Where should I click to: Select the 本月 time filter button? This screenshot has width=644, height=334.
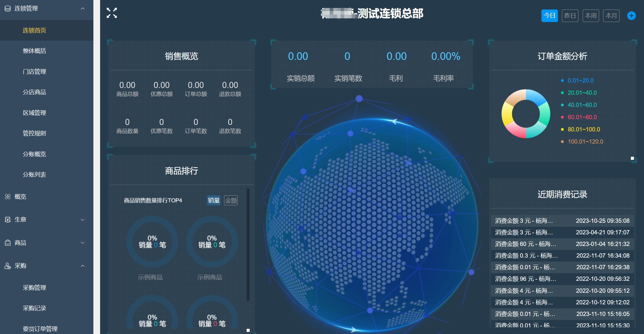tap(611, 16)
